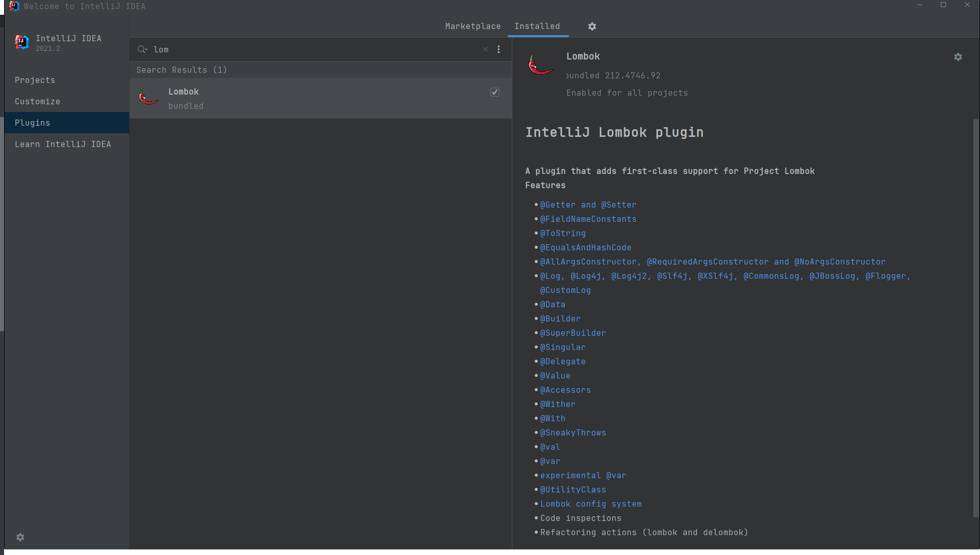The image size is (980, 555).
Task: Open the @Accessors link
Action: click(565, 390)
